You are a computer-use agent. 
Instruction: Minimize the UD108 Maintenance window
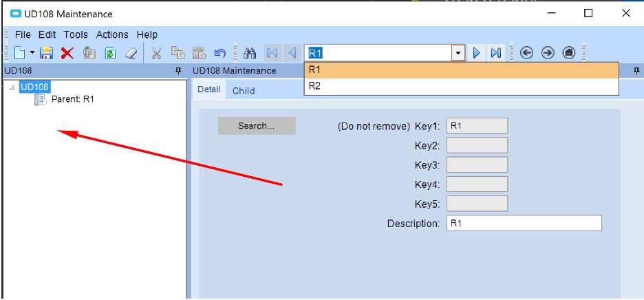[x=552, y=13]
